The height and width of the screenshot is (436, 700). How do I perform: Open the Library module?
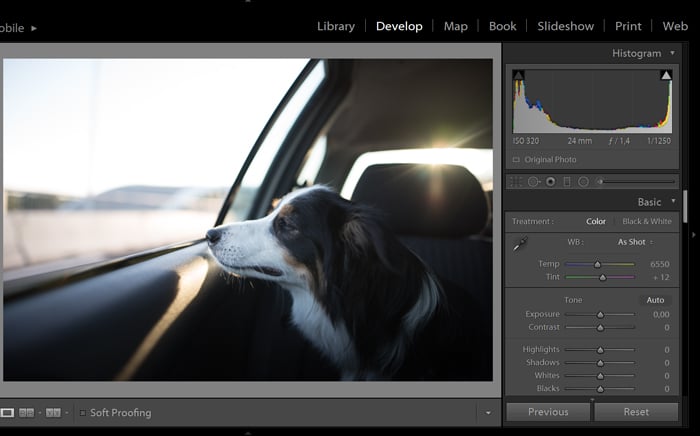click(x=336, y=26)
